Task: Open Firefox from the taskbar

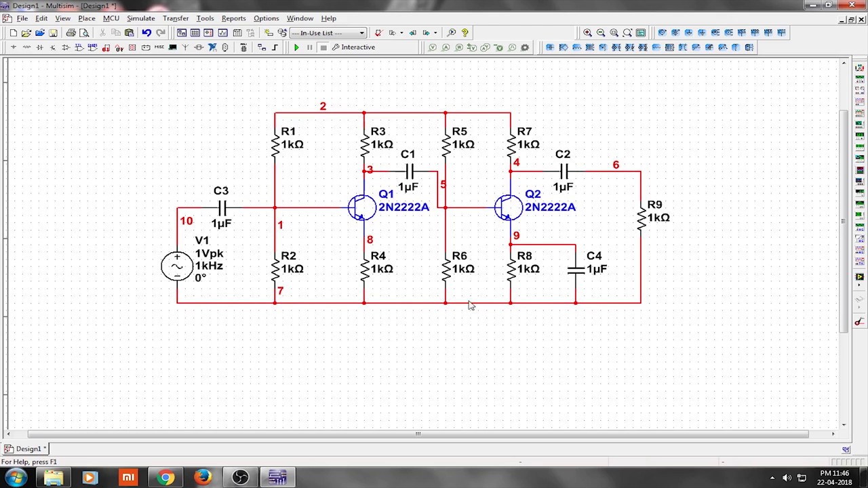Action: [203, 478]
